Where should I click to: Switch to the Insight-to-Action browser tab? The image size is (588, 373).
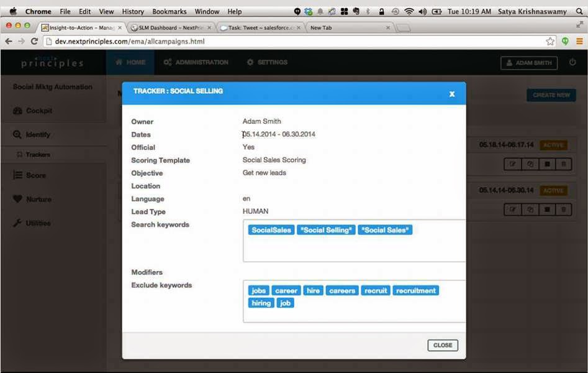coord(81,28)
